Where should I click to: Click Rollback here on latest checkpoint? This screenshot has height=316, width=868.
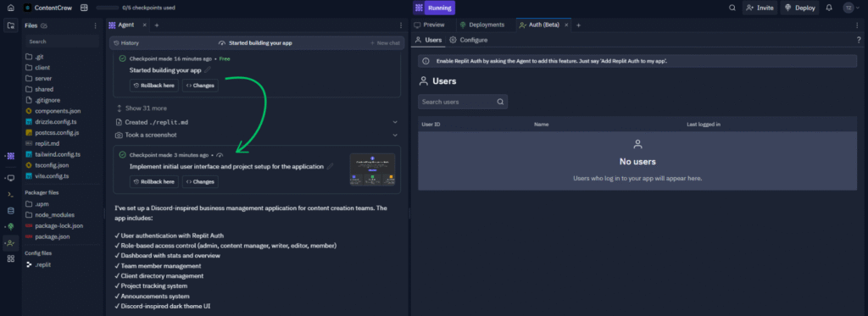coord(154,181)
